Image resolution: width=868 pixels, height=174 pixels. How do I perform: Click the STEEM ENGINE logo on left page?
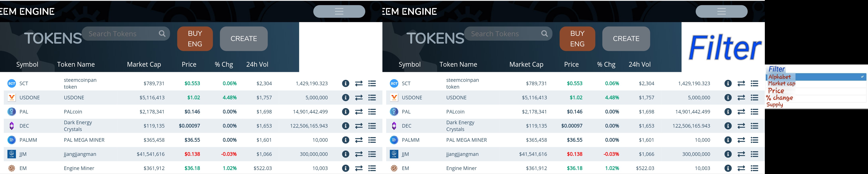[27, 11]
